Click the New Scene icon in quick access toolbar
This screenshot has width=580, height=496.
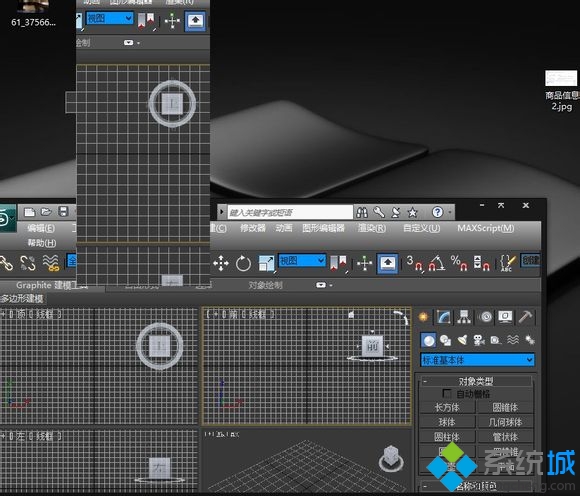point(29,212)
